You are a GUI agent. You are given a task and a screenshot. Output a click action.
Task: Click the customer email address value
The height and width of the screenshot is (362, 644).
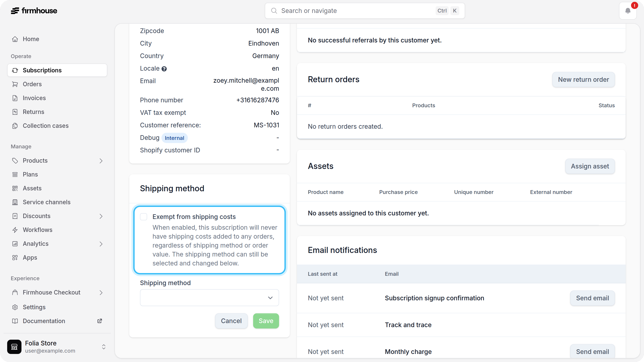click(x=246, y=84)
